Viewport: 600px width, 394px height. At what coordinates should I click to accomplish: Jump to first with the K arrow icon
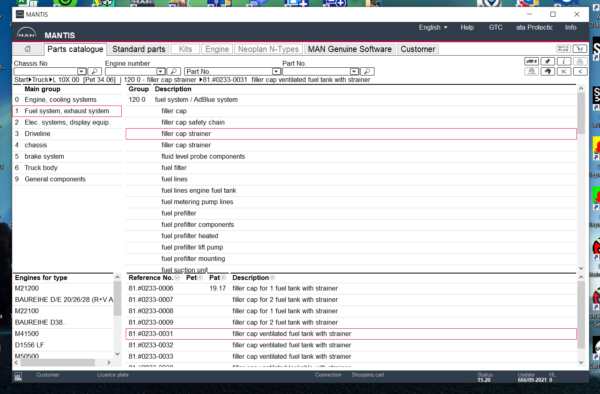point(564,72)
